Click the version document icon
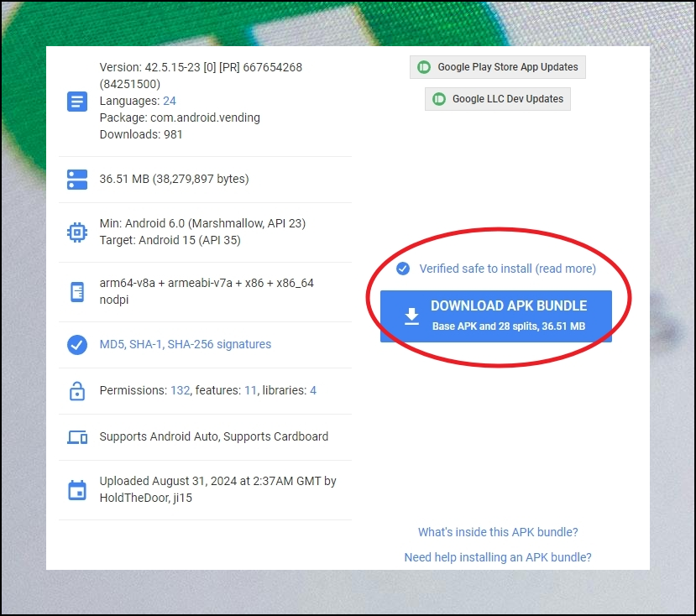696x616 pixels. (x=77, y=102)
